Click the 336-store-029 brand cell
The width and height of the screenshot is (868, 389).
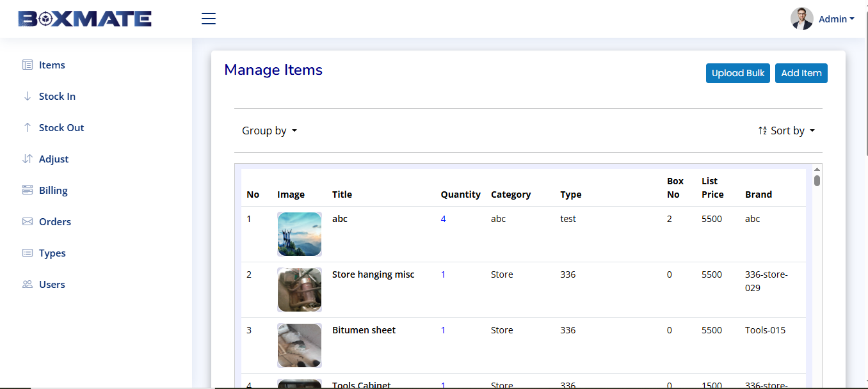(766, 282)
